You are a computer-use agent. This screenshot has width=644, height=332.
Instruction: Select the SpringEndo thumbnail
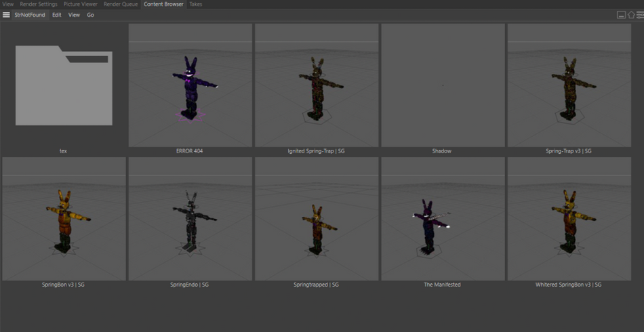tap(190, 219)
